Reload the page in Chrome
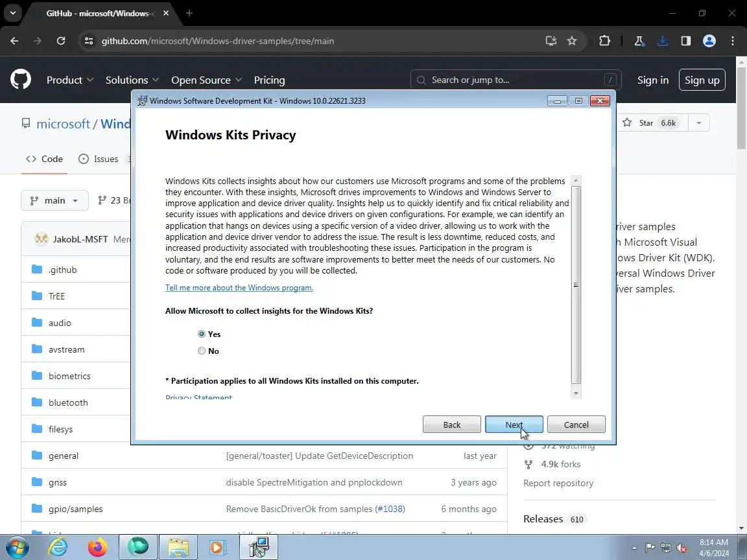Image resolution: width=747 pixels, height=560 pixels. pyautogui.click(x=61, y=41)
